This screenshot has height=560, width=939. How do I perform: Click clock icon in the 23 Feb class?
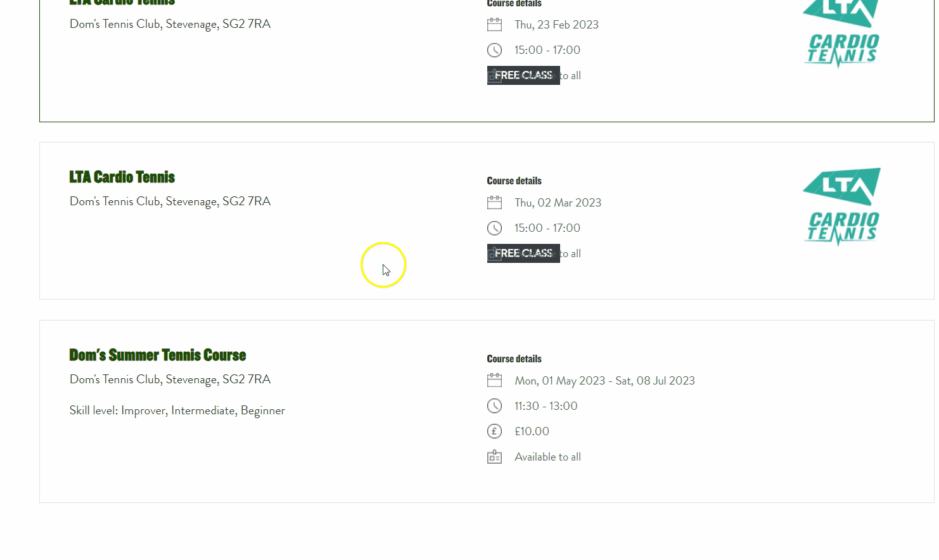point(494,50)
